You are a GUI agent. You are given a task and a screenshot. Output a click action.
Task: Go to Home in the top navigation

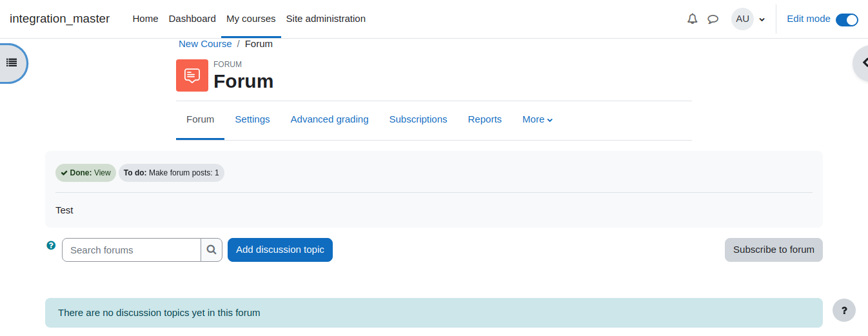tap(145, 19)
